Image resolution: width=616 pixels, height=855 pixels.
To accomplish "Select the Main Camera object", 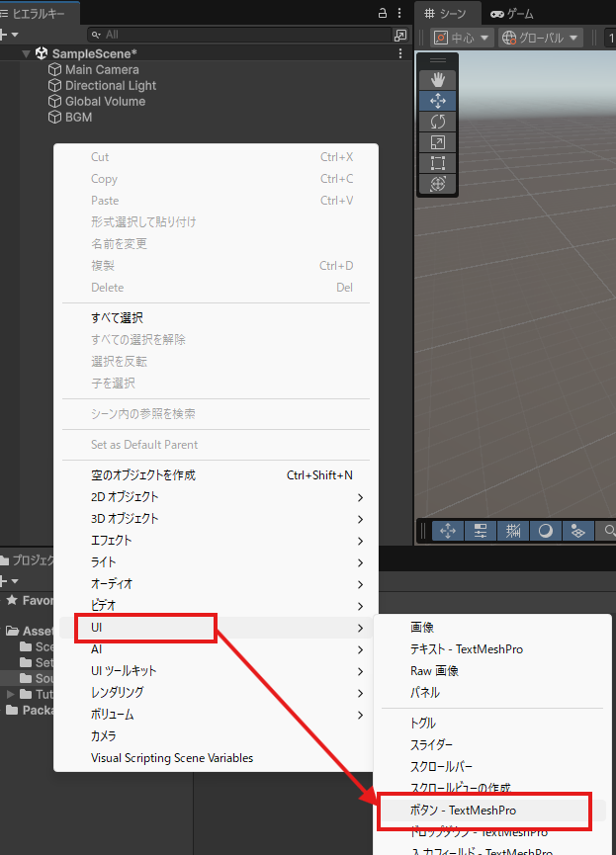I will [102, 70].
